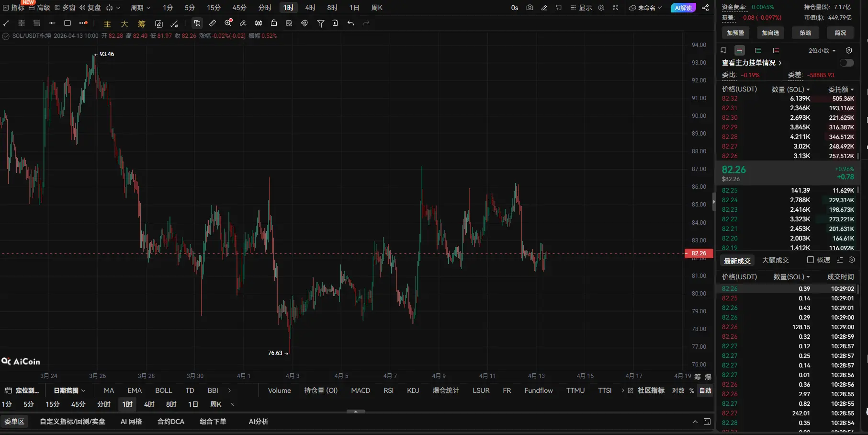Show combined buy/sell order book view
The height and width of the screenshot is (435, 868).
click(x=740, y=50)
